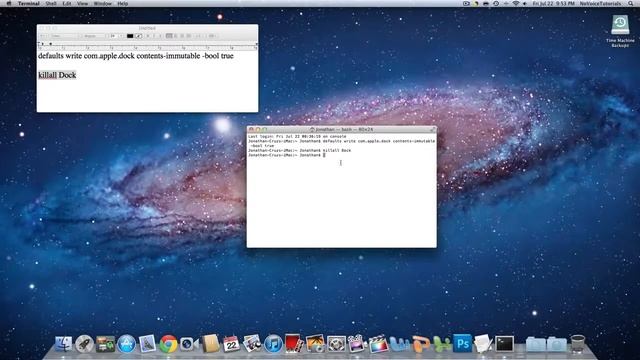Open the NoVoiceTutorials user menu

600,3
